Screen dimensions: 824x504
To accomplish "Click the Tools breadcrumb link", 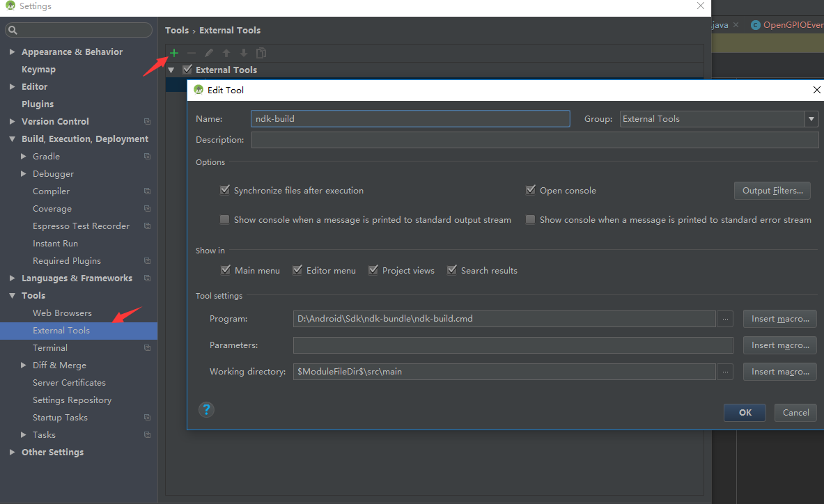I will pyautogui.click(x=177, y=31).
